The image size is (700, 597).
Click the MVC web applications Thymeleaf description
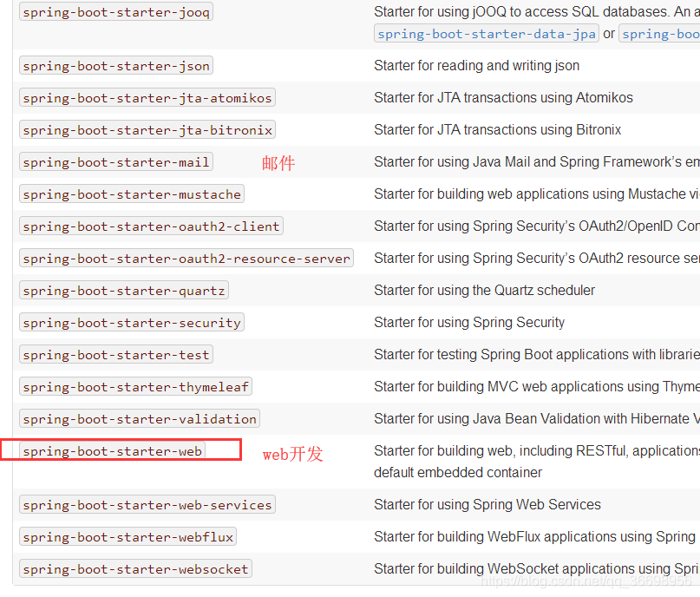click(x=537, y=387)
